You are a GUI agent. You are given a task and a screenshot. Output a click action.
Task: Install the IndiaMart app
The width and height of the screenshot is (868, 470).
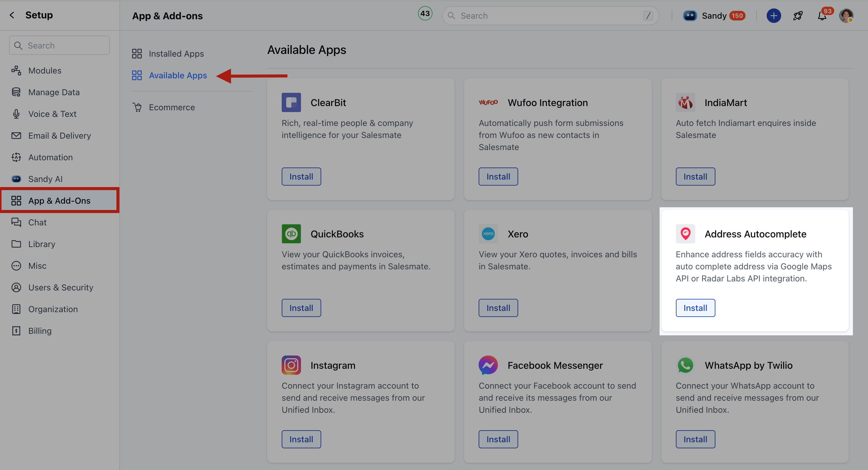tap(695, 177)
